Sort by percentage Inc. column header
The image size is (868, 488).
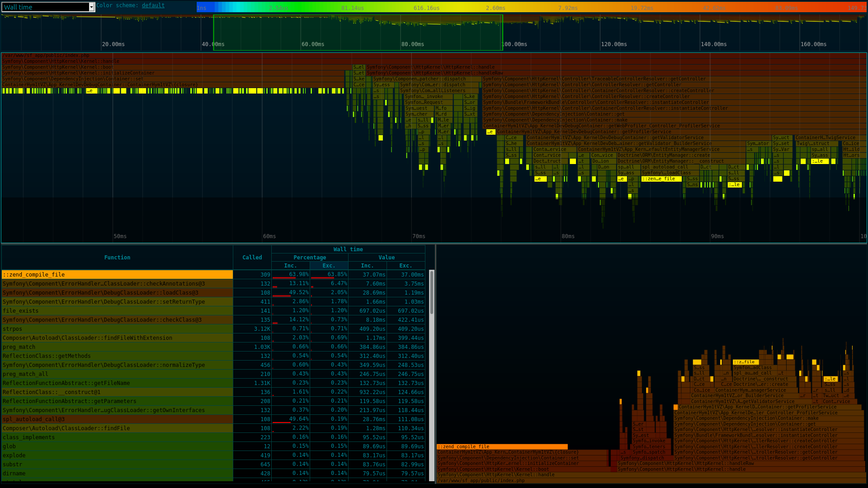coord(290,266)
